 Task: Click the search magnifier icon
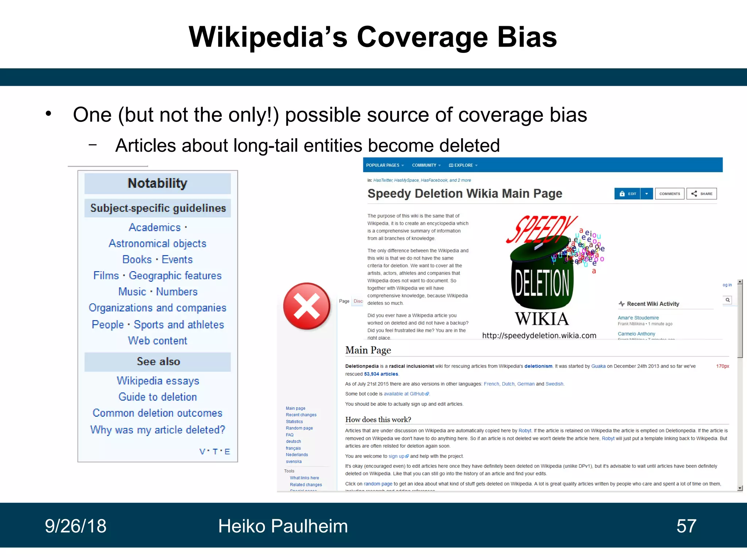tap(728, 300)
